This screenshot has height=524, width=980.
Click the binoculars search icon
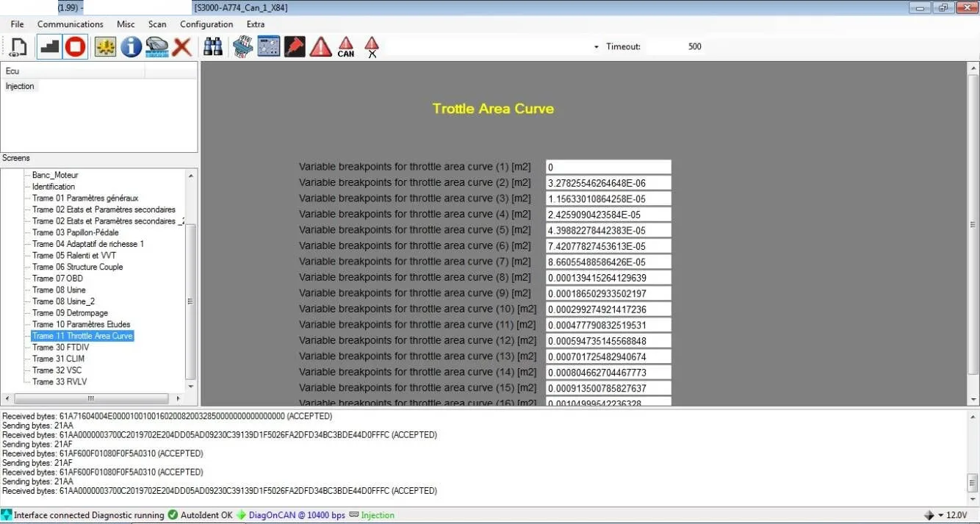coord(213,47)
